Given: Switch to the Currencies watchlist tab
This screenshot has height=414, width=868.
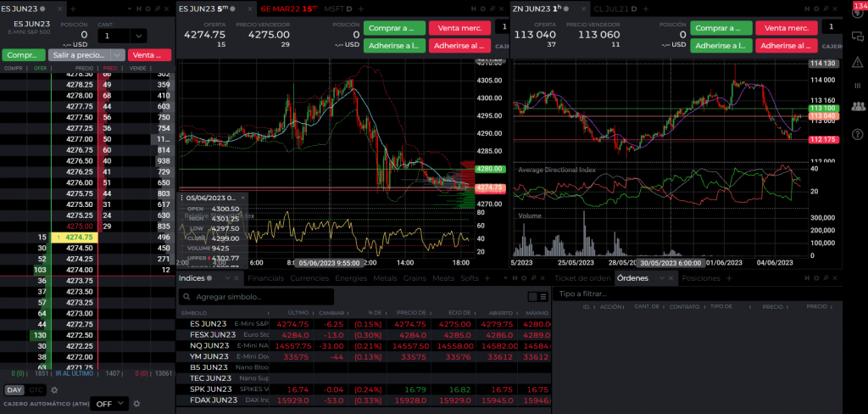Looking at the screenshot, I should point(309,277).
